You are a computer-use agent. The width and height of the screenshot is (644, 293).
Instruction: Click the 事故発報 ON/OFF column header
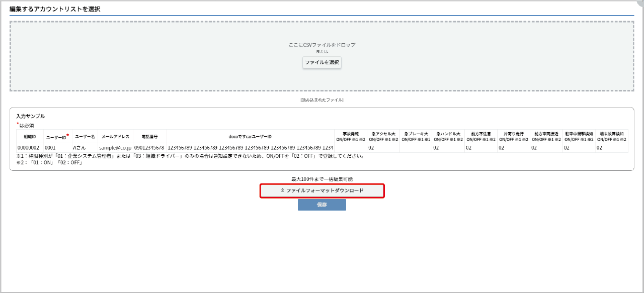[x=351, y=137]
